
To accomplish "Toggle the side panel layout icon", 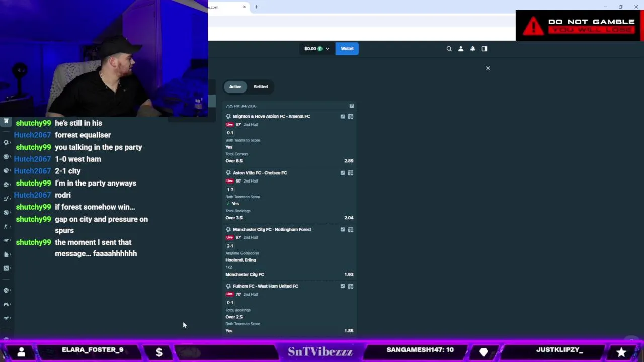I will point(485,49).
